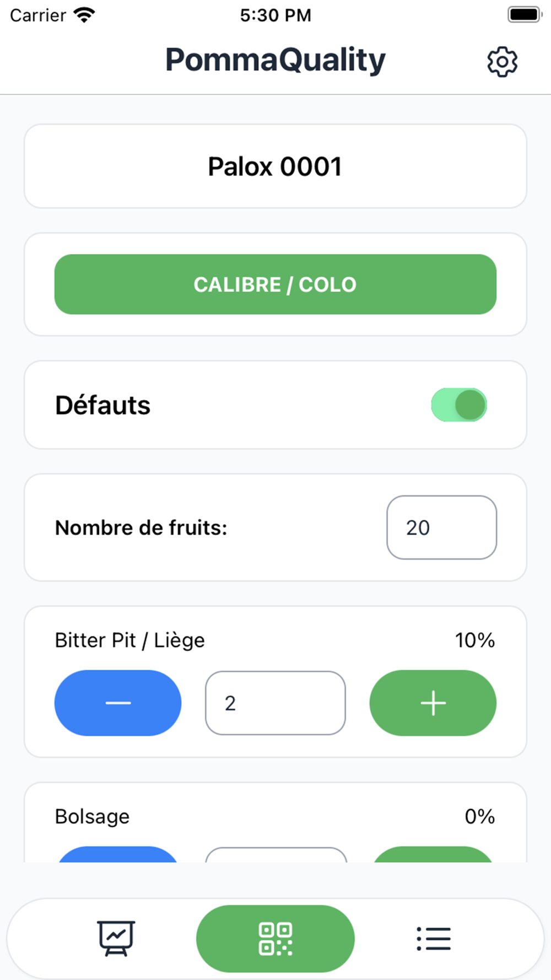
Task: Tap the Wi-Fi status icon
Action: 84,15
